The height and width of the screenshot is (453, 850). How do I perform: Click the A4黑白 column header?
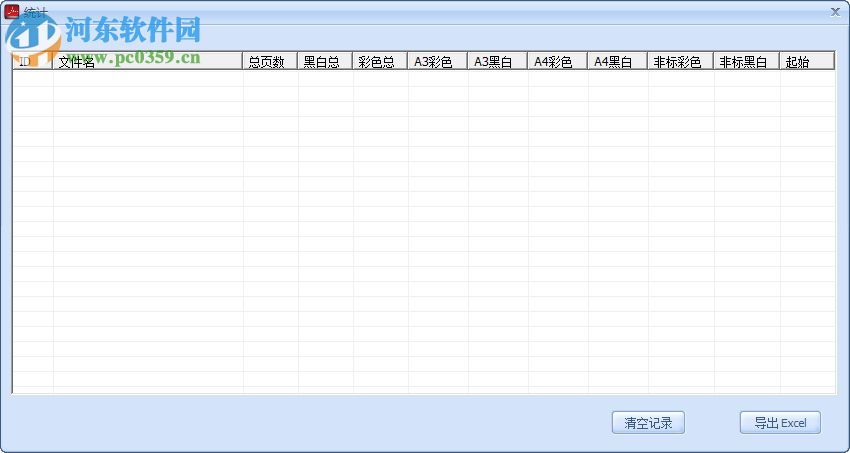[617, 61]
